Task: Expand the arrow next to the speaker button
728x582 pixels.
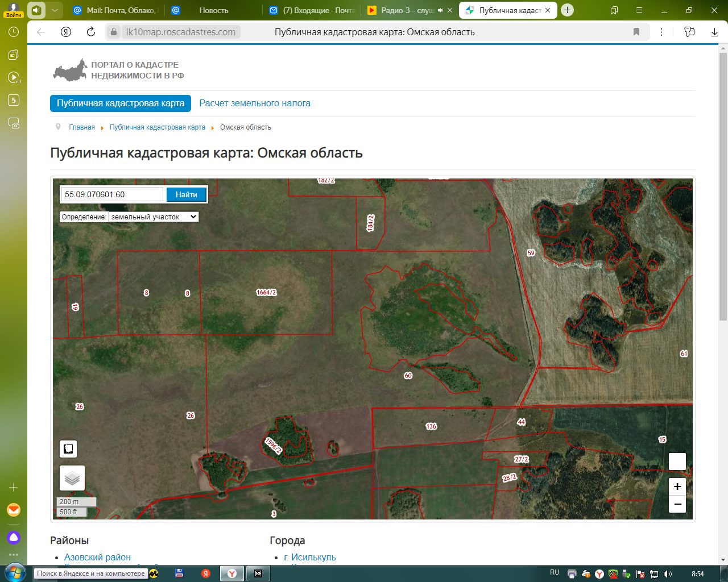Action: click(55, 10)
